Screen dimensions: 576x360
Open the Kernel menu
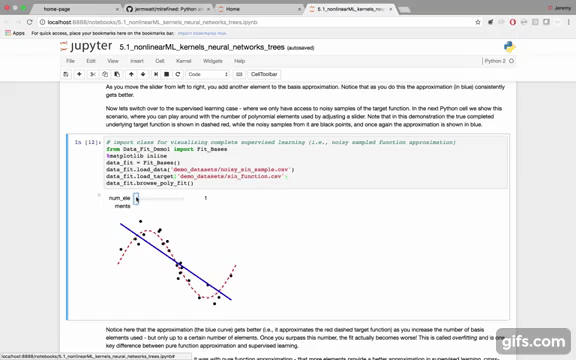coord(183,61)
